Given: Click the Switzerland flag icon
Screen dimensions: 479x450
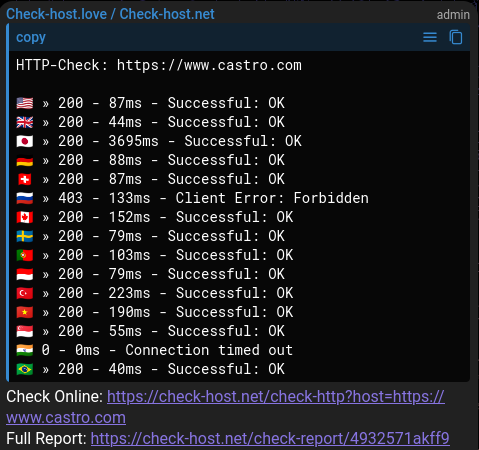Looking at the screenshot, I should click(x=25, y=179).
